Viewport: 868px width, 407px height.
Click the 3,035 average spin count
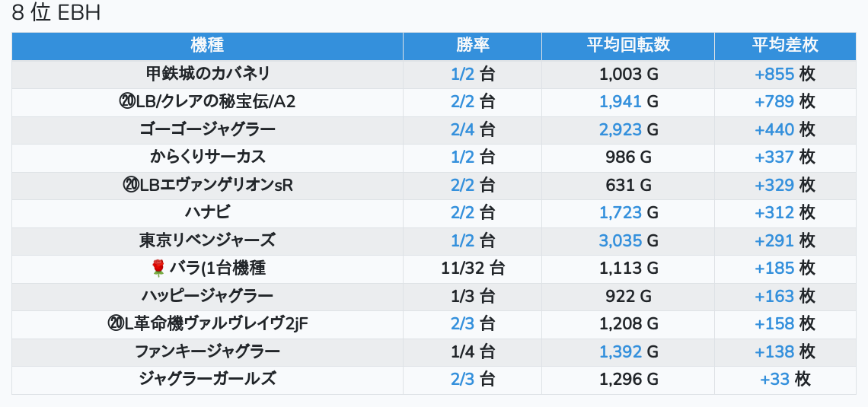(x=620, y=240)
